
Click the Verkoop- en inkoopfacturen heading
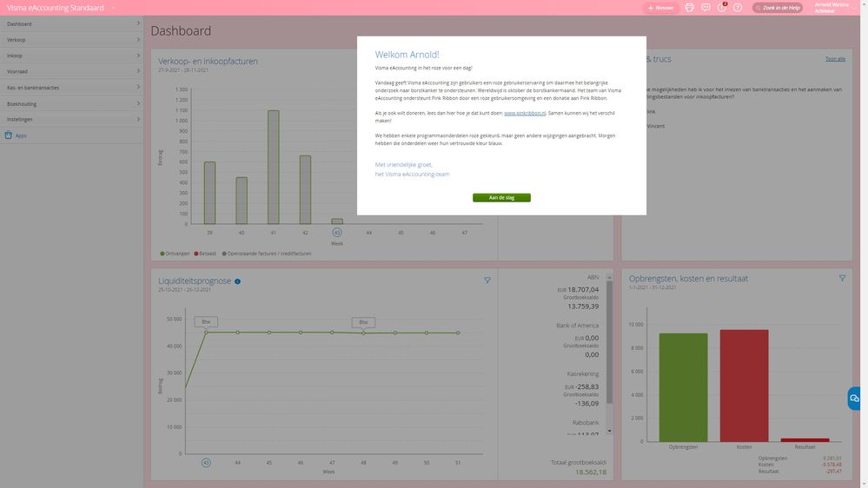click(208, 62)
